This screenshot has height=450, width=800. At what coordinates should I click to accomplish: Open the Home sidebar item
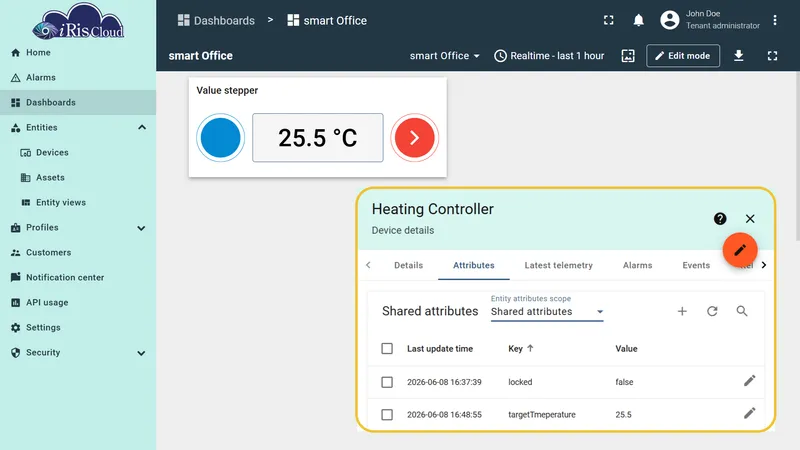coord(78,53)
